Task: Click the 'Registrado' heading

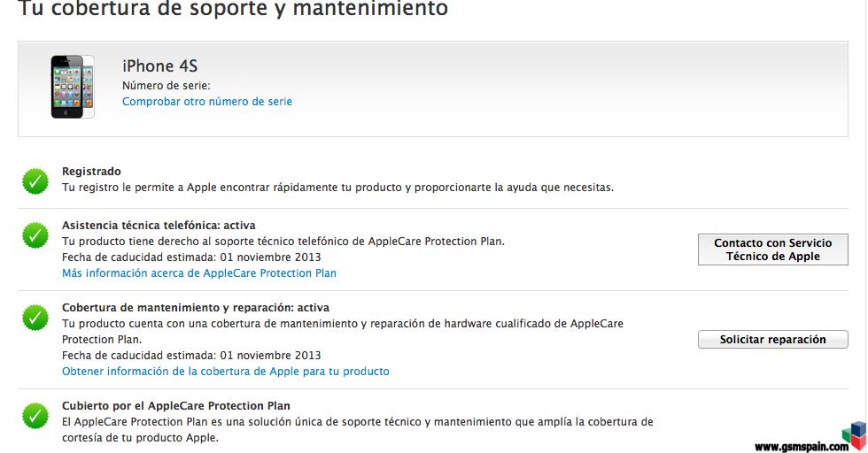Action: 91,172
